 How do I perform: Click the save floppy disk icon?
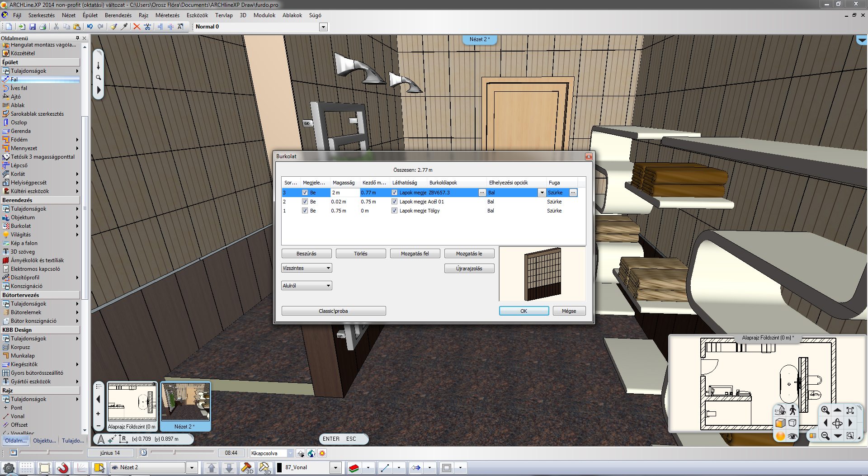pyautogui.click(x=32, y=27)
